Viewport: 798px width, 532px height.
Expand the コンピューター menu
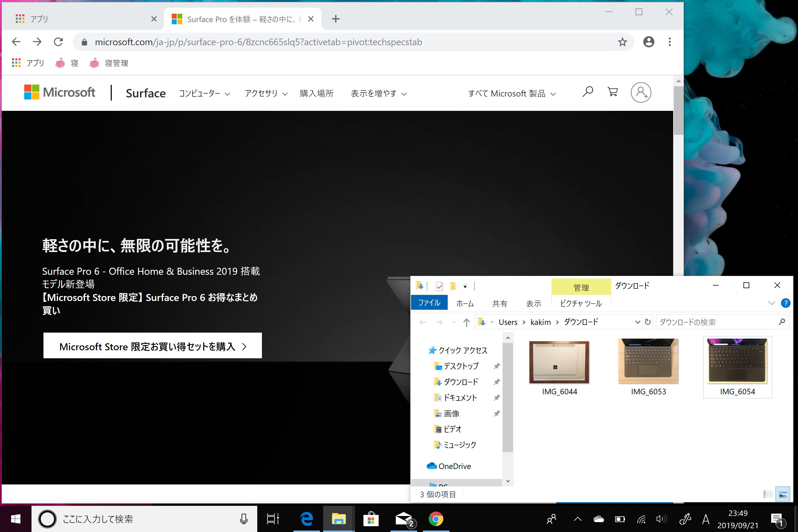tap(204, 93)
